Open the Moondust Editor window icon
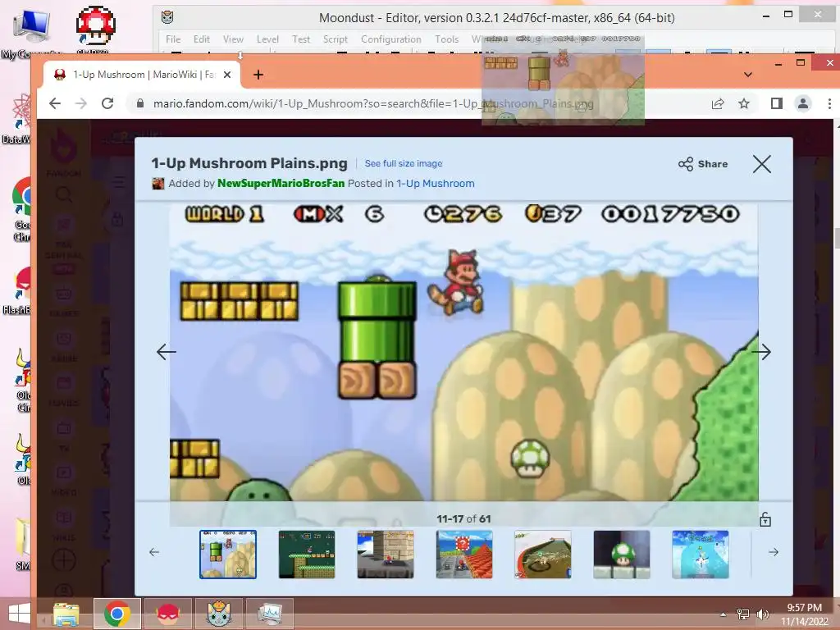 coord(167,17)
